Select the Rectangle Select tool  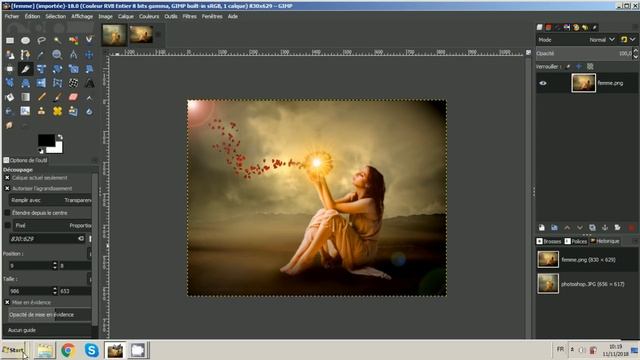(10, 40)
